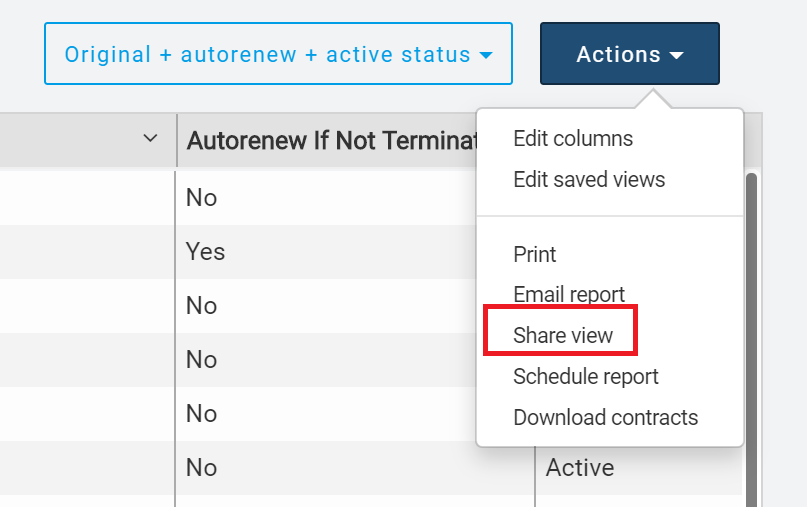Viewport: 807px width, 507px height.
Task: Click the vertical table scrollbar
Action: point(751,340)
